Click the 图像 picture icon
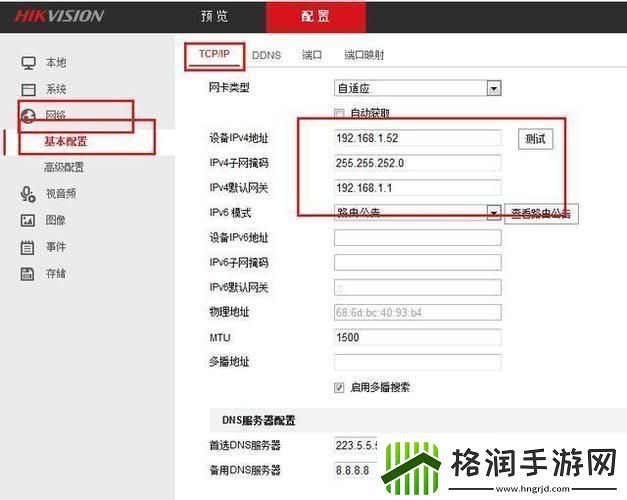Viewport: 627px width, 500px height. (28, 220)
